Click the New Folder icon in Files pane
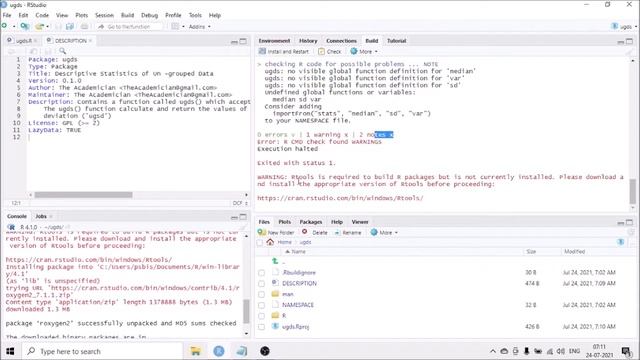The width and height of the screenshot is (640, 360). [x=262, y=232]
